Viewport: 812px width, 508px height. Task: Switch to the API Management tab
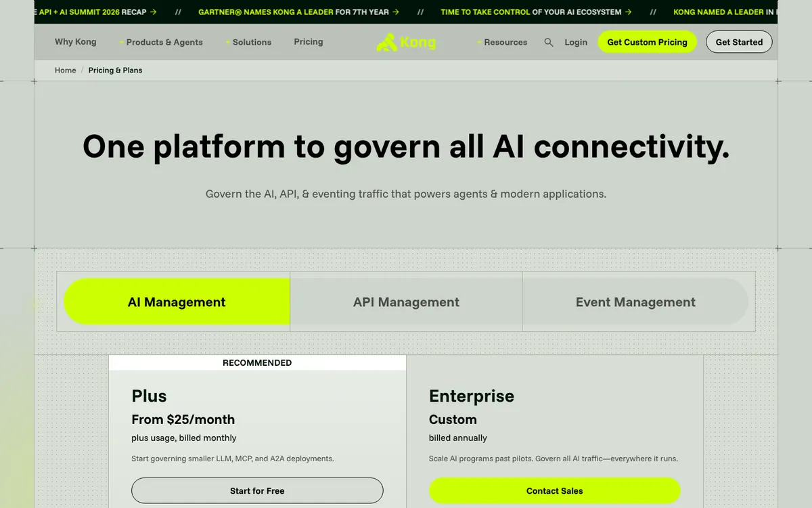pyautogui.click(x=406, y=302)
